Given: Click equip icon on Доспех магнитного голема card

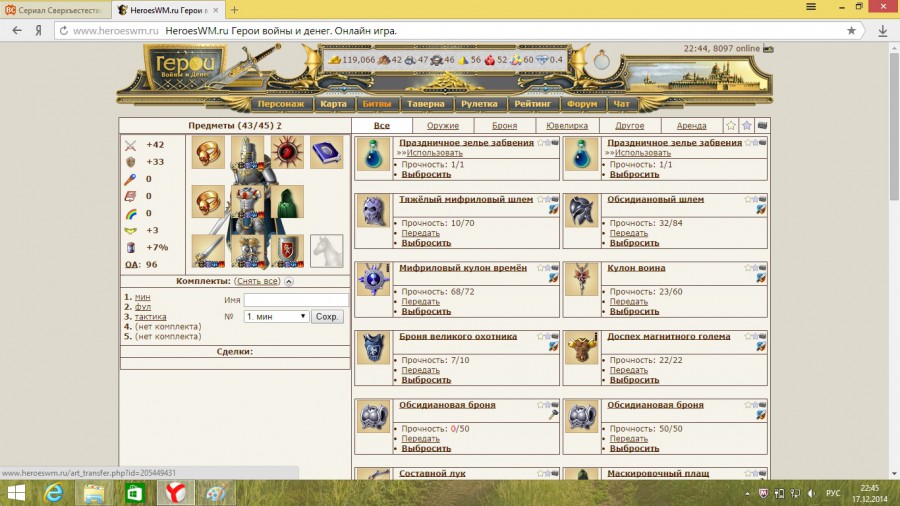Looking at the screenshot, I should click(x=761, y=347).
